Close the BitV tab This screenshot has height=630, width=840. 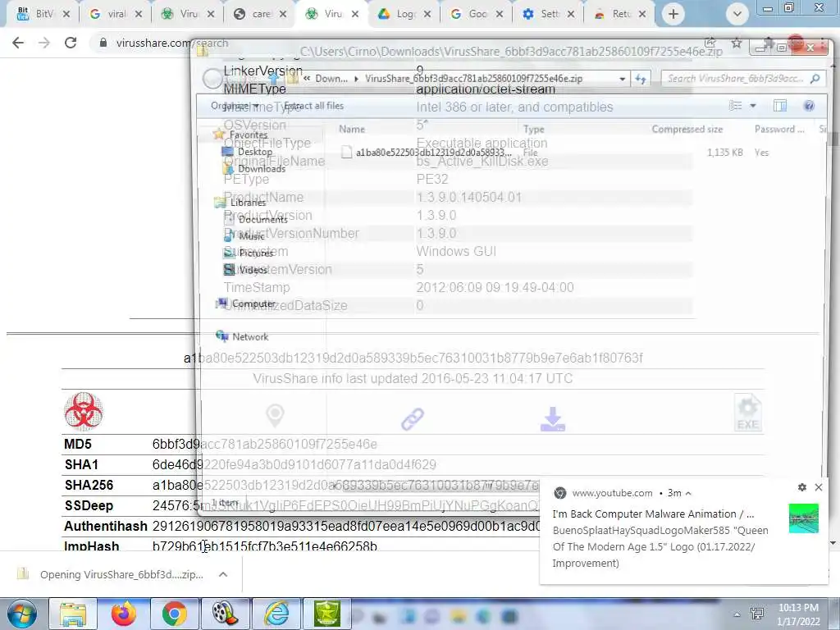click(66, 14)
